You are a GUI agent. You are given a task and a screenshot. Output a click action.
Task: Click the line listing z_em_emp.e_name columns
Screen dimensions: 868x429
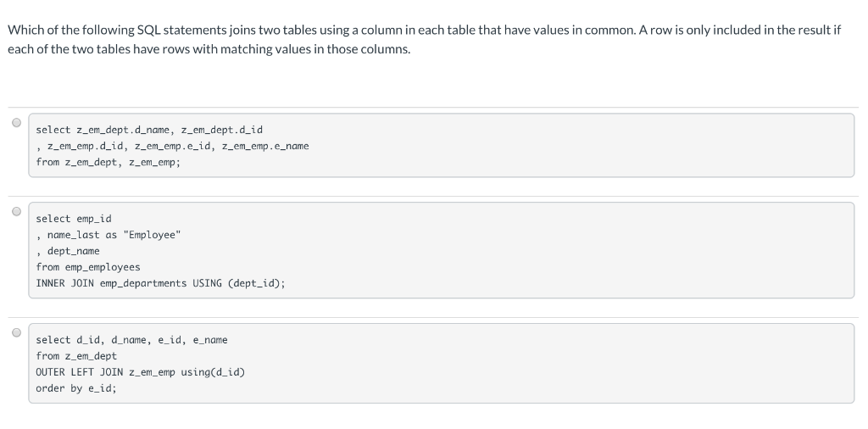[172, 146]
